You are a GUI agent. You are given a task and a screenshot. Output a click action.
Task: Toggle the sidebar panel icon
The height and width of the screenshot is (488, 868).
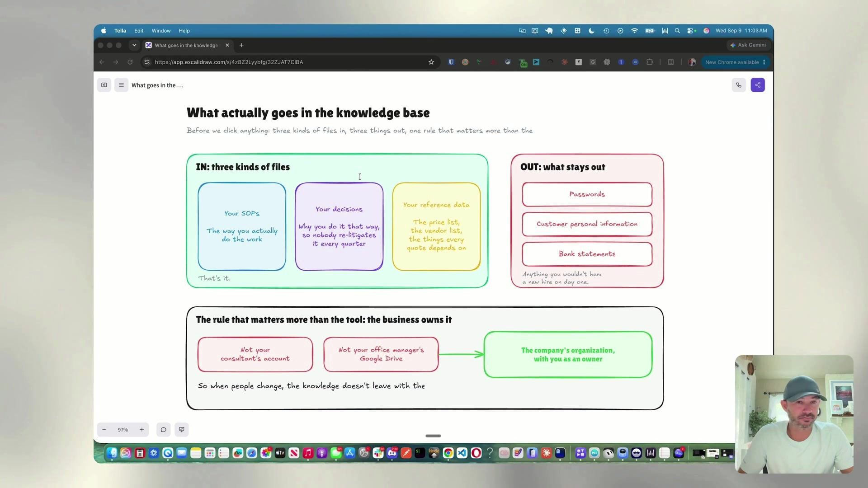pos(104,85)
